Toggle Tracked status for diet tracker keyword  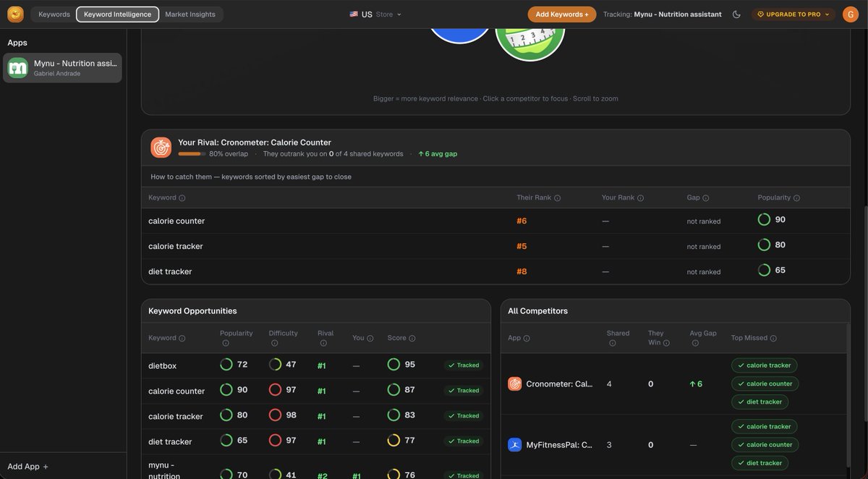tap(463, 441)
